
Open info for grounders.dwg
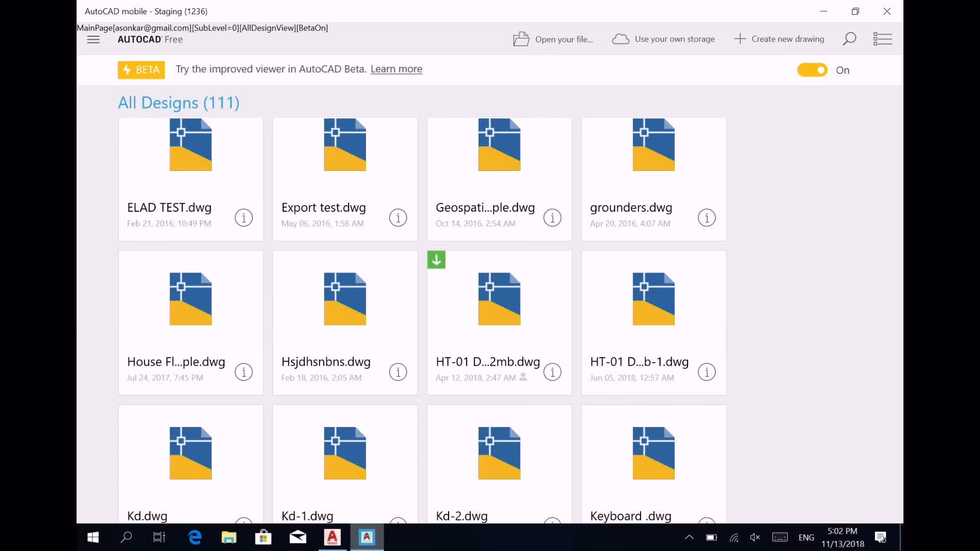[706, 218]
